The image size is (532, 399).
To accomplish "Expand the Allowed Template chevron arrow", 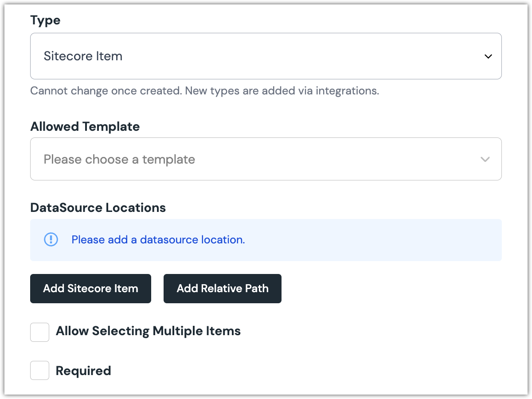I will (x=485, y=159).
